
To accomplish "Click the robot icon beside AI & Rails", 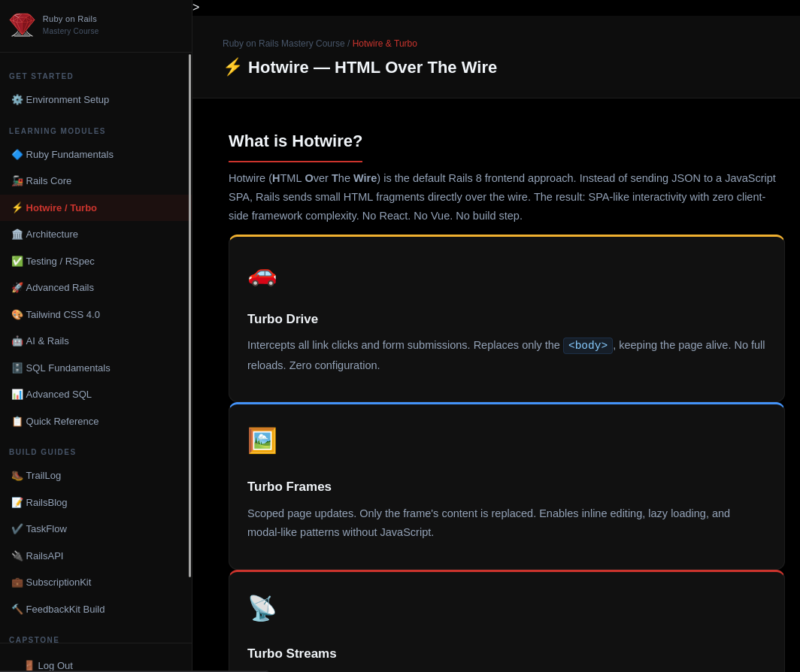I will tap(17, 341).
